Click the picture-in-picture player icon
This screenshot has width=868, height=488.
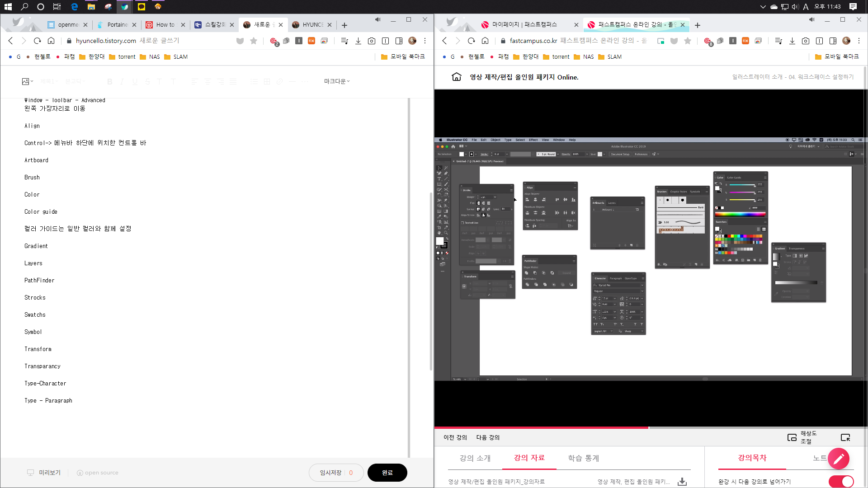[x=792, y=437]
